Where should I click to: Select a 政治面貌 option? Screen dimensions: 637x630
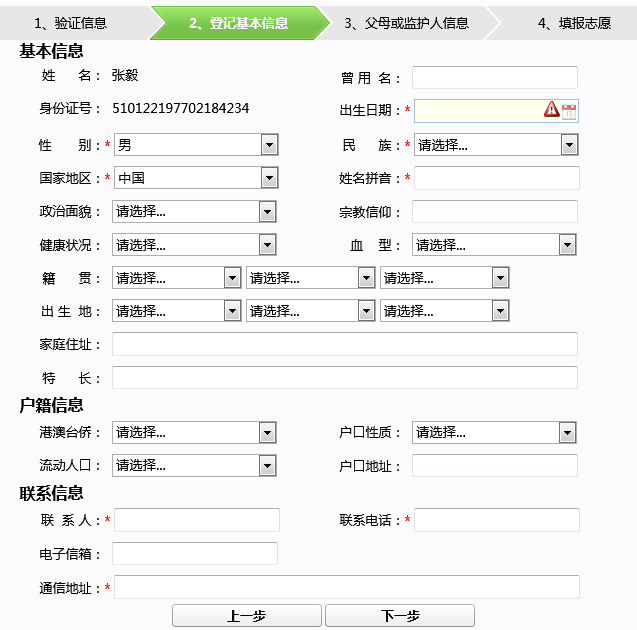(194, 211)
